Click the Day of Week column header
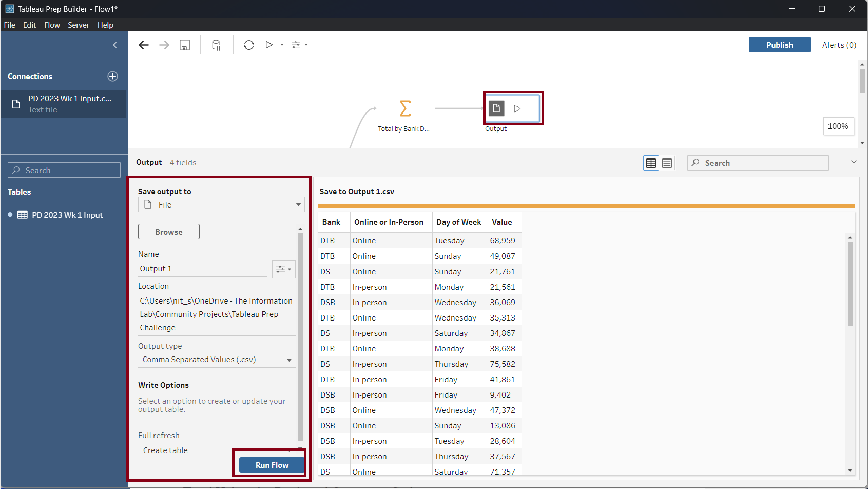This screenshot has width=868, height=489. [x=460, y=223]
